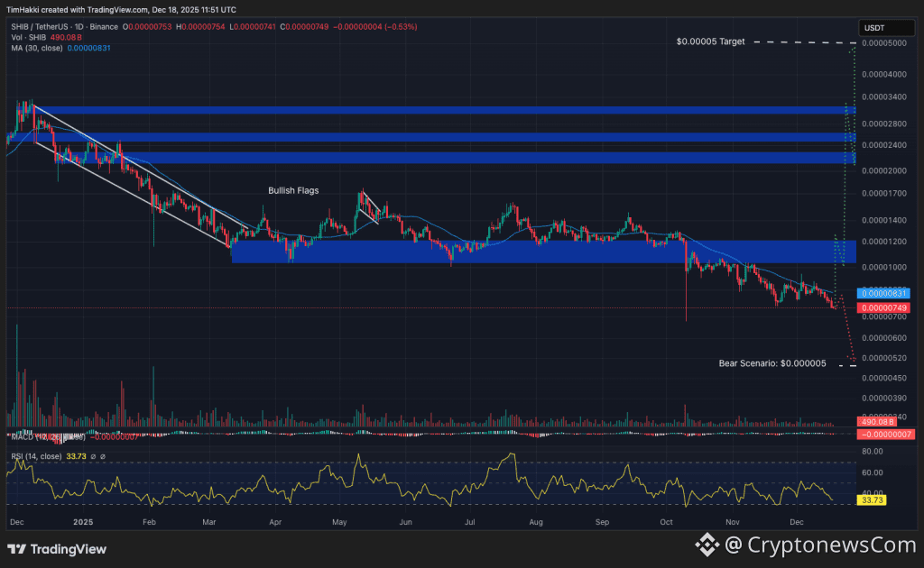Open the 1D timeframe selector in the legend
Image resolution: width=924 pixels, height=568 pixels.
pos(78,26)
